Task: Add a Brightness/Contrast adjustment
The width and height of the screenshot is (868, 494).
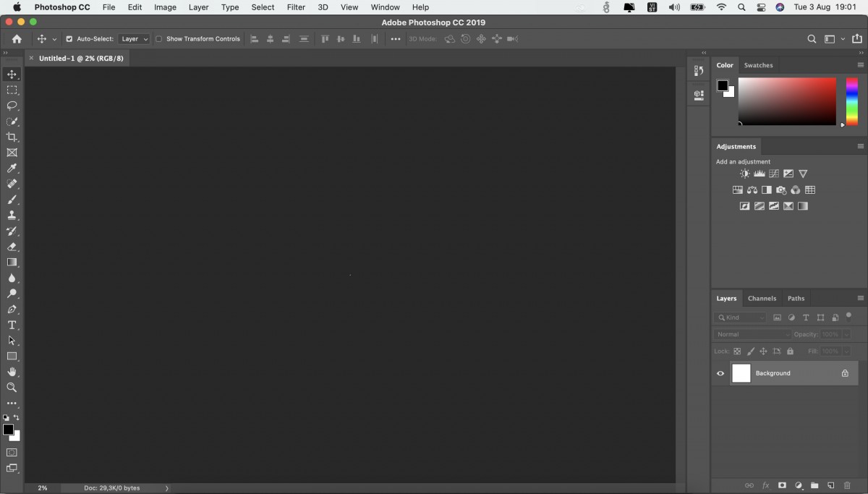Action: pos(745,174)
